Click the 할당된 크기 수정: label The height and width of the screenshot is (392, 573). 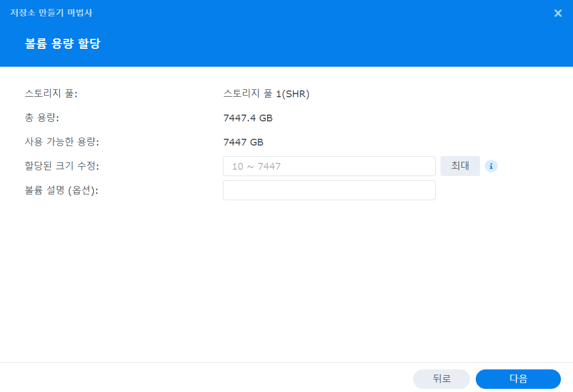pyautogui.click(x=62, y=166)
